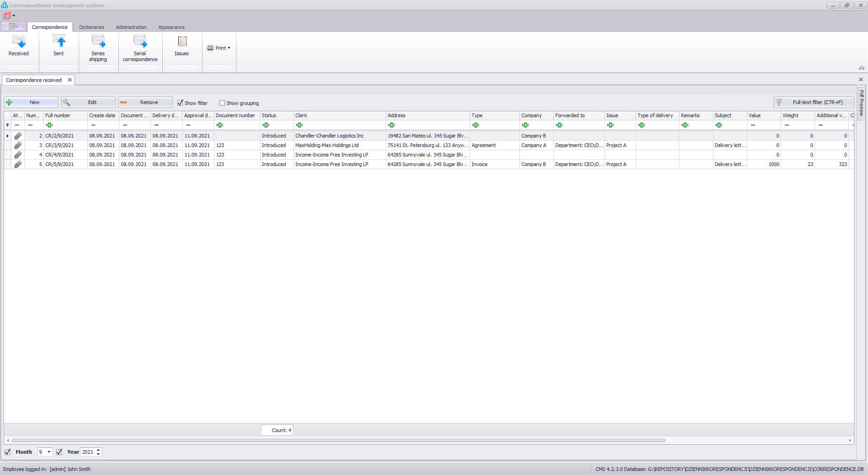Open the Full-text filter (CTR+F)
Image resolution: width=868 pixels, height=475 pixels.
[813, 102]
